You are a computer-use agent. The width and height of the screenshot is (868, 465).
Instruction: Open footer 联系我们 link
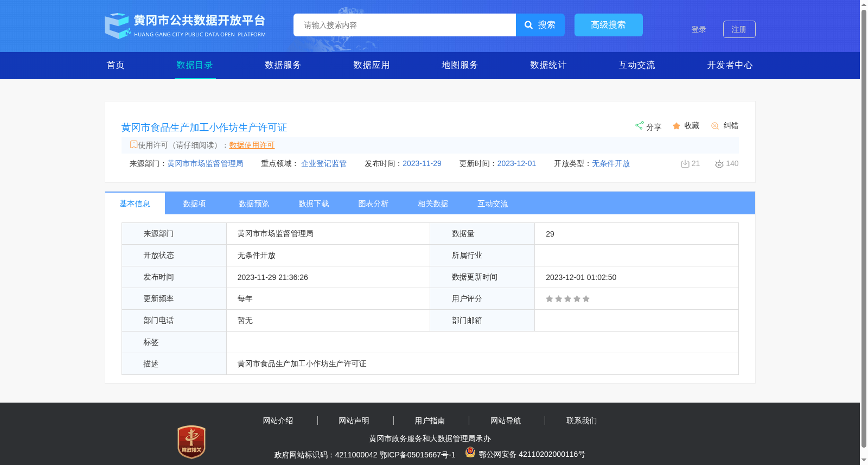coord(582,421)
